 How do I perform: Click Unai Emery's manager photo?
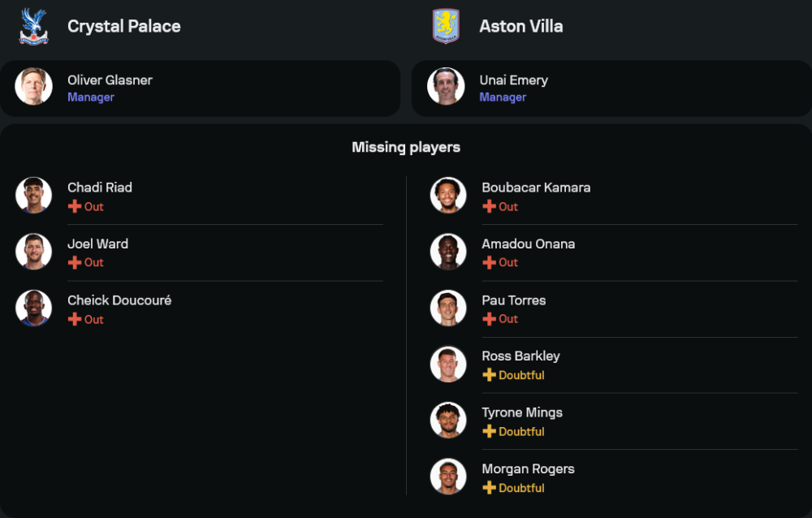[x=446, y=87]
